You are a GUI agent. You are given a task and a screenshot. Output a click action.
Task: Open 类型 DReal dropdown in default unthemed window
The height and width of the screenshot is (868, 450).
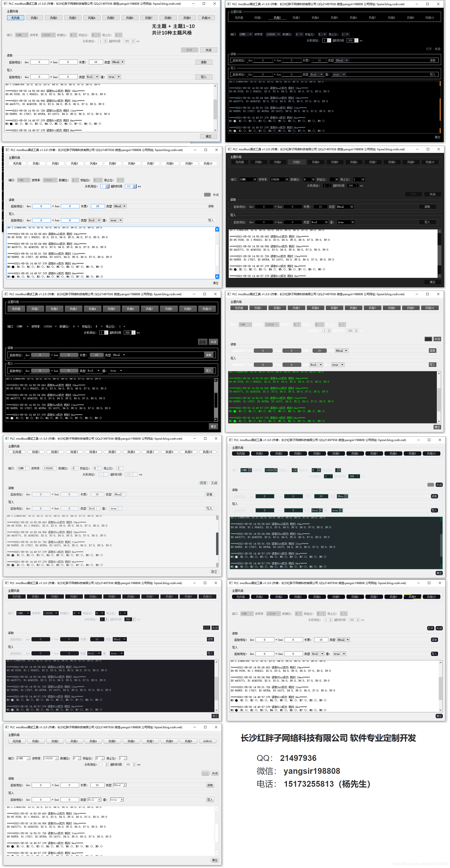pyautogui.click(x=118, y=62)
